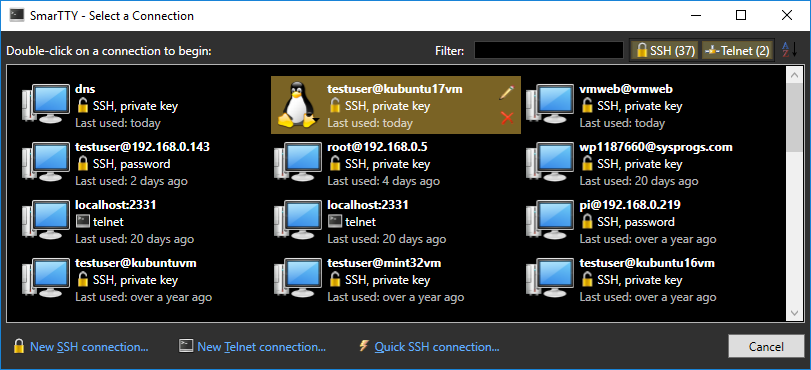811x370 pixels.
Task: Delete testuser@kubuntu17vm using red X icon
Action: [x=507, y=118]
